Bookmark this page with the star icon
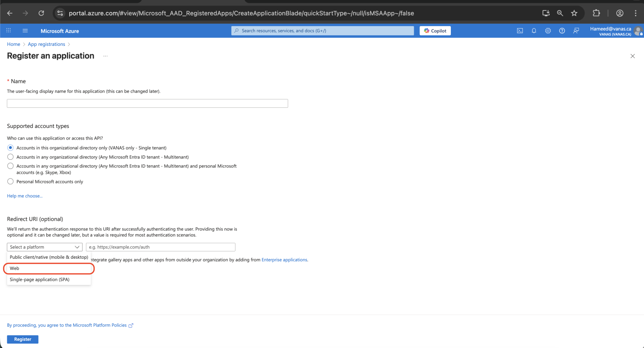644x348 pixels. coord(574,13)
